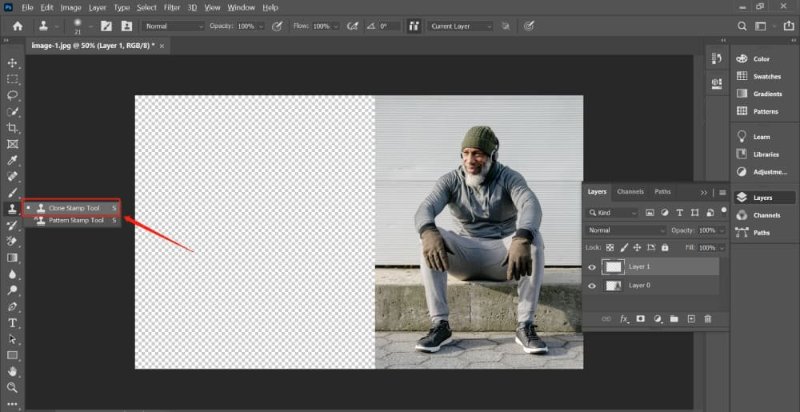The height and width of the screenshot is (412, 800).
Task: Select the Crop tool
Action: [x=13, y=128]
